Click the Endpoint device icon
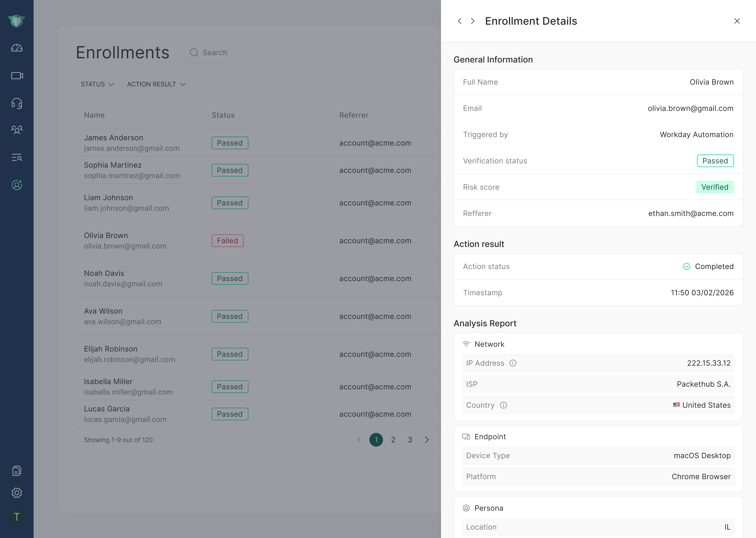The image size is (756, 538). (x=466, y=437)
